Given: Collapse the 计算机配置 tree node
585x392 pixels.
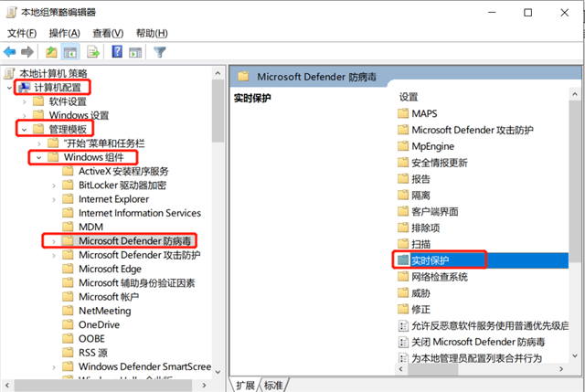Looking at the screenshot, I should (9, 88).
